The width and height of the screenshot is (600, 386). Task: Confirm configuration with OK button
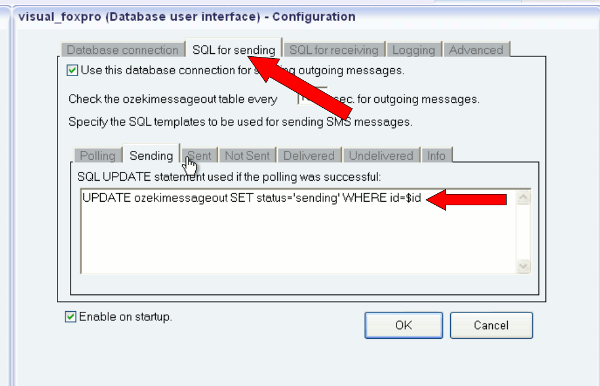coord(404,325)
